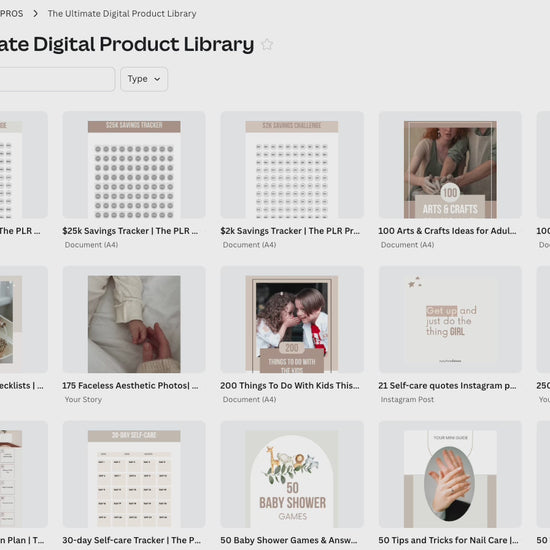This screenshot has width=550, height=550.
Task: Click the breadcrumb chevron arrow separator
Action: point(35,14)
